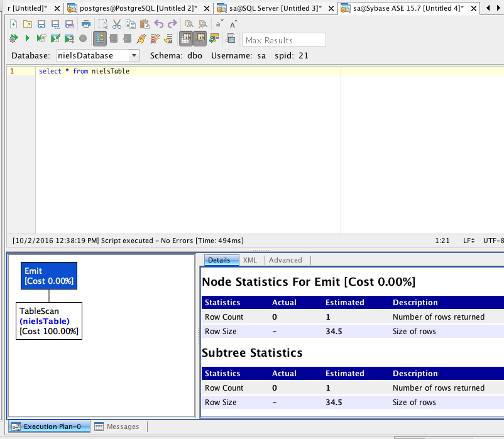Run the script with green play icon
Image resolution: width=504 pixels, height=439 pixels.
[x=27, y=39]
